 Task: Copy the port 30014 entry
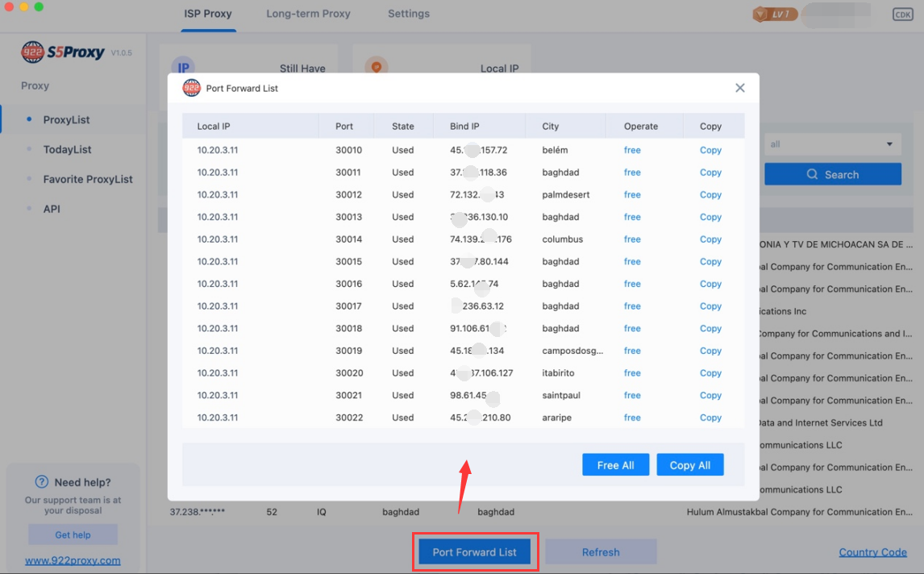point(710,239)
